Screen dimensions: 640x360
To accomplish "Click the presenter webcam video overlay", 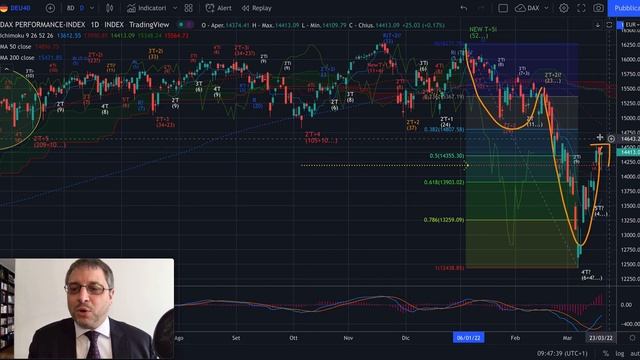I will click(x=87, y=309).
